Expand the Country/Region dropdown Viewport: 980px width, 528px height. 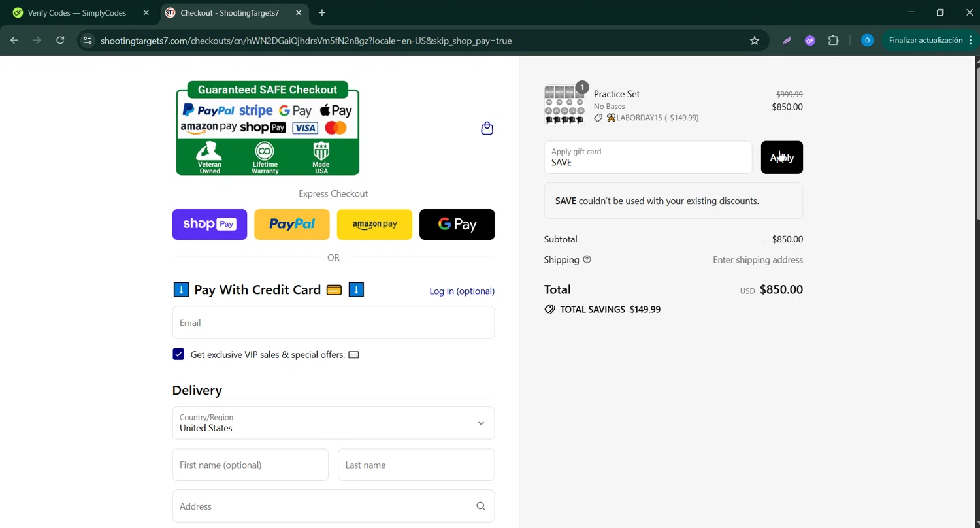click(x=333, y=423)
